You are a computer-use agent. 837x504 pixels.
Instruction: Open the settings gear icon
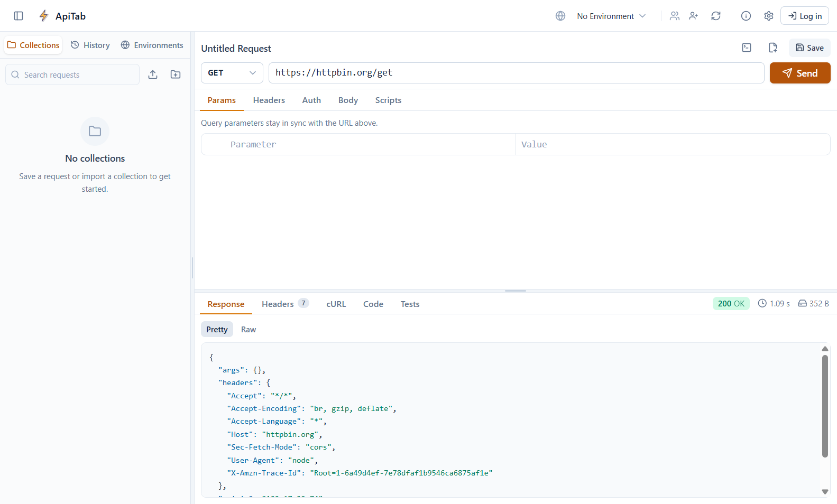[769, 16]
